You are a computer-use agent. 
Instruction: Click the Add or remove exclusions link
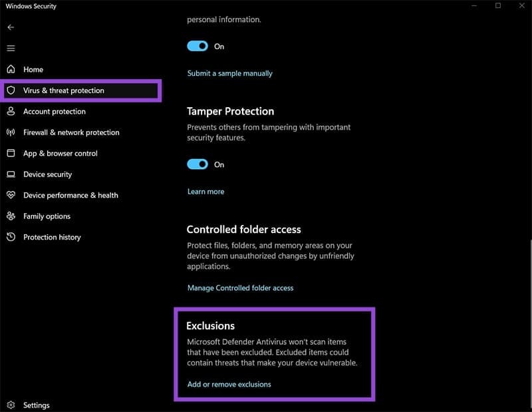[x=229, y=384]
